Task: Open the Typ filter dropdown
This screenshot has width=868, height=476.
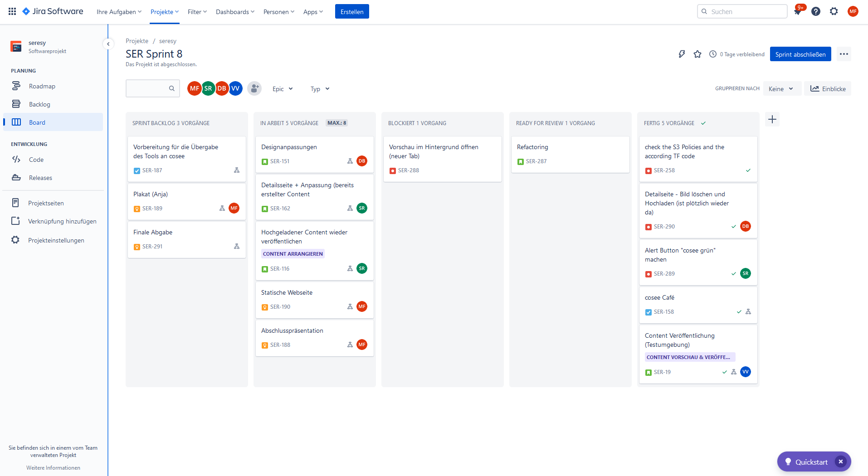Action: (320, 89)
